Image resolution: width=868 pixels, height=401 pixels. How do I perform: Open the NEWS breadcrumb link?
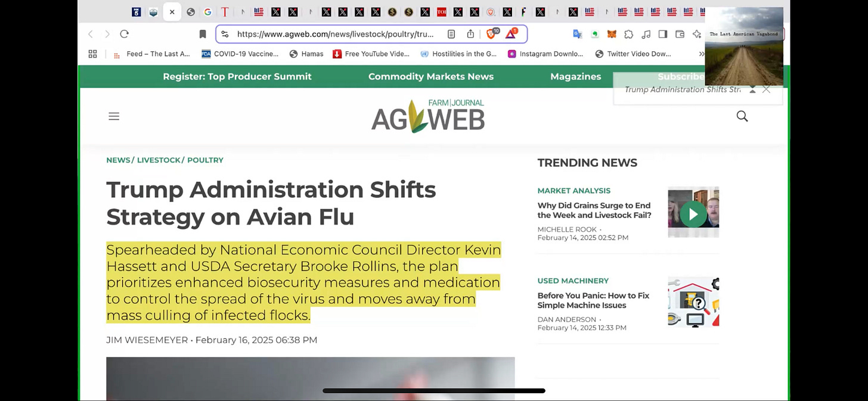point(118,160)
